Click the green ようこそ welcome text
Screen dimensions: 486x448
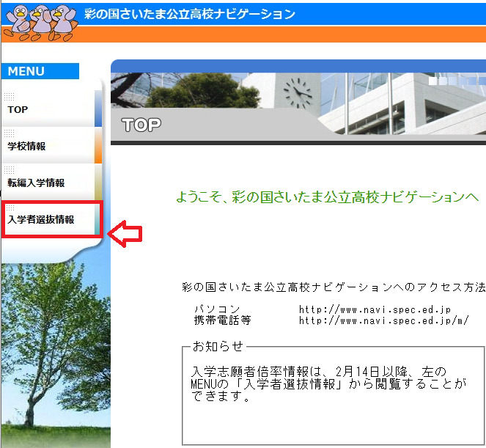coord(328,197)
